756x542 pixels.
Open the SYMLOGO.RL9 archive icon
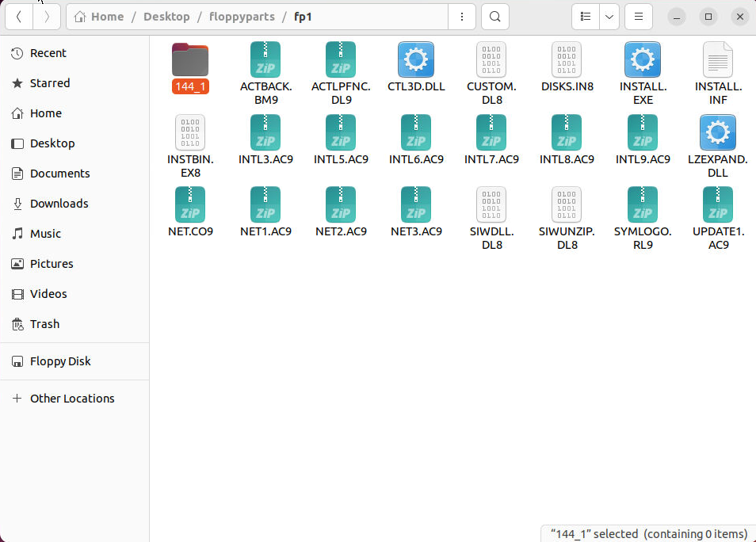pos(642,204)
